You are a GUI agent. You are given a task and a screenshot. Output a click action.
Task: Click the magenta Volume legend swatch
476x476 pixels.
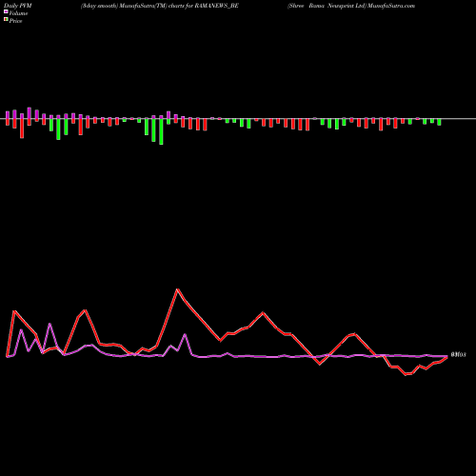pos(6,11)
